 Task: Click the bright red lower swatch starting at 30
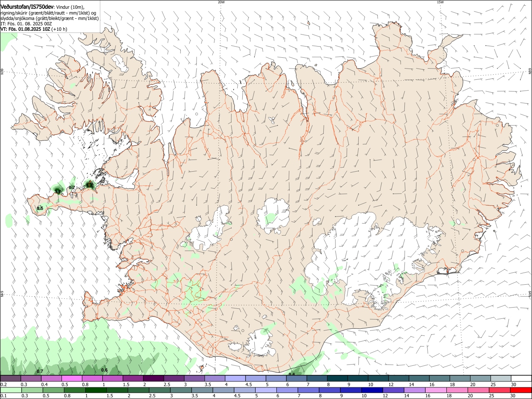click(x=521, y=390)
